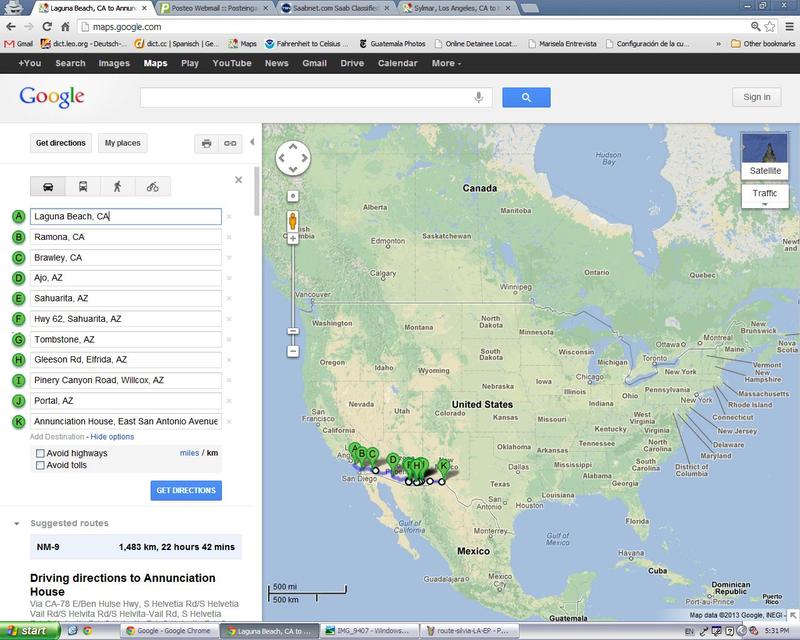This screenshot has height=640, width=800.
Task: Print the directions with the printer icon
Action: click(x=207, y=143)
